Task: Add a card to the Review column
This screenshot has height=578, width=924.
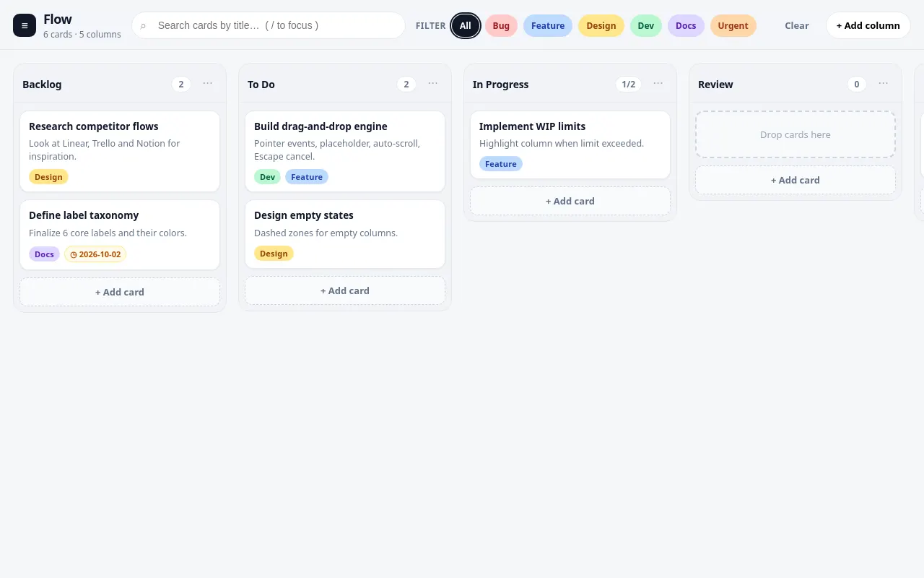Action: coord(796,180)
